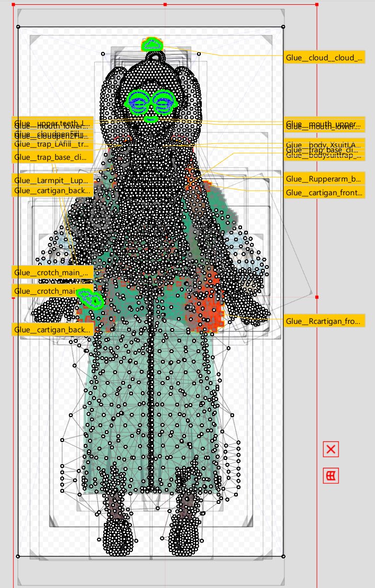Viewport: 375px width, 588px height.
Task: Click the red top-center bounding box handle
Action: click(x=165, y=5)
